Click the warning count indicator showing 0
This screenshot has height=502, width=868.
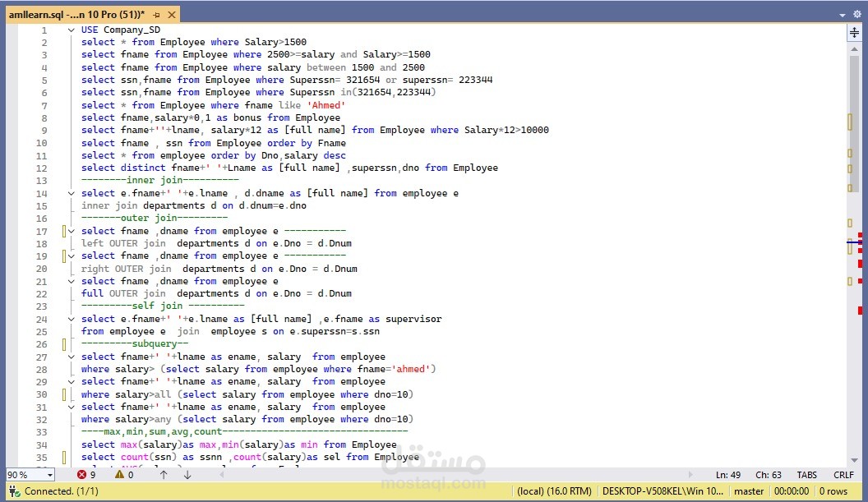tap(125, 475)
